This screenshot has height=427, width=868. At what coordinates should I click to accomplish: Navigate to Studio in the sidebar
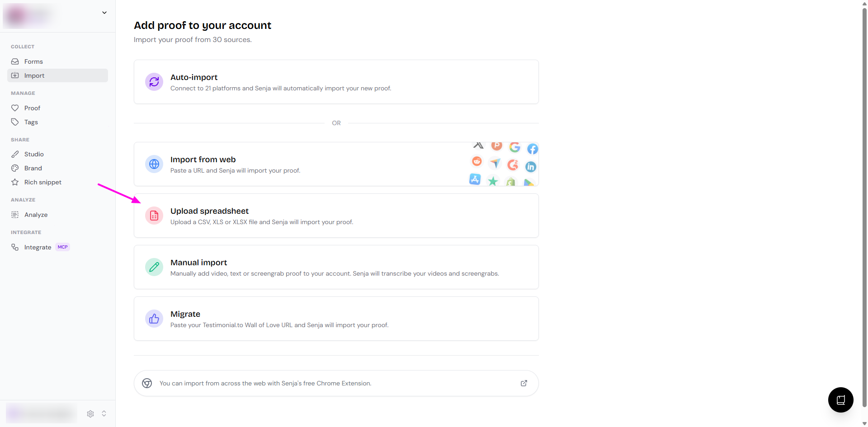pyautogui.click(x=34, y=154)
